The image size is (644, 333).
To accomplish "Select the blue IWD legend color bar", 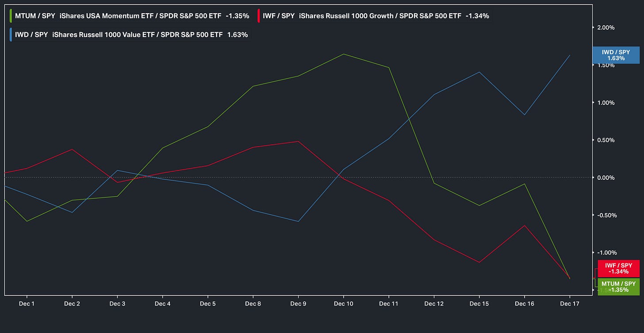I will click(11, 35).
